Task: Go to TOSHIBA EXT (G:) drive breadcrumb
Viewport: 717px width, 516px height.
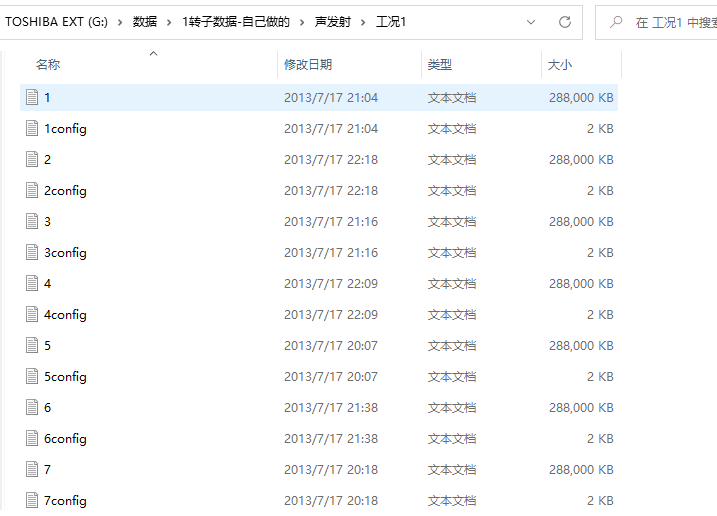Action: (x=56, y=22)
